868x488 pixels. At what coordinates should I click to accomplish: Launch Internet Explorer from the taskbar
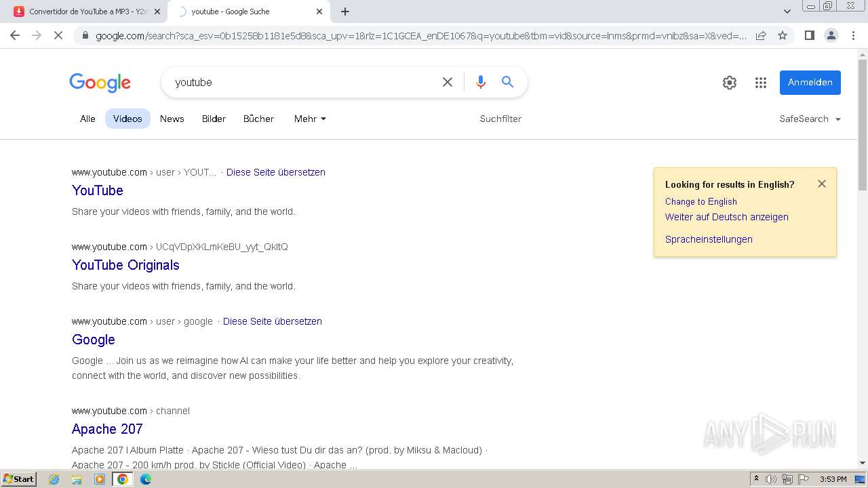pos(54,479)
